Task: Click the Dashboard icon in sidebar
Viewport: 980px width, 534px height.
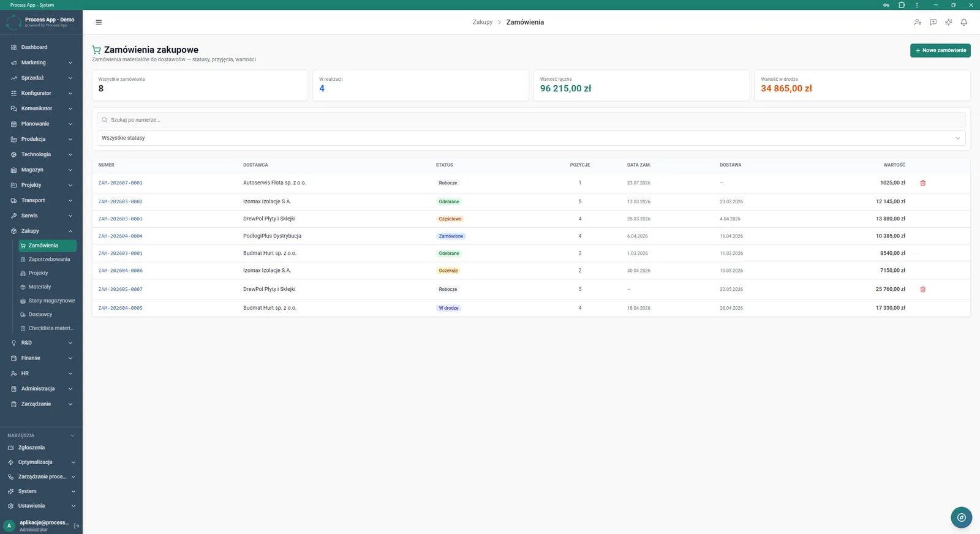Action: pos(13,47)
